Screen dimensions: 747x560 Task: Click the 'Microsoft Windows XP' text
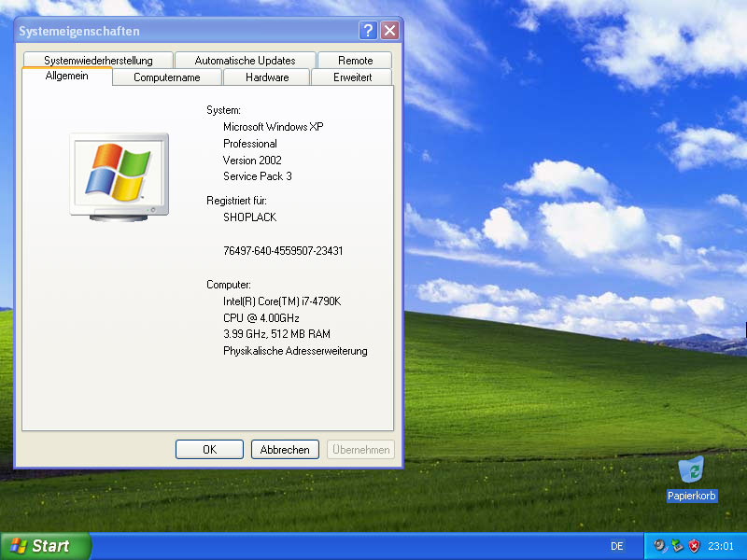[x=273, y=127]
